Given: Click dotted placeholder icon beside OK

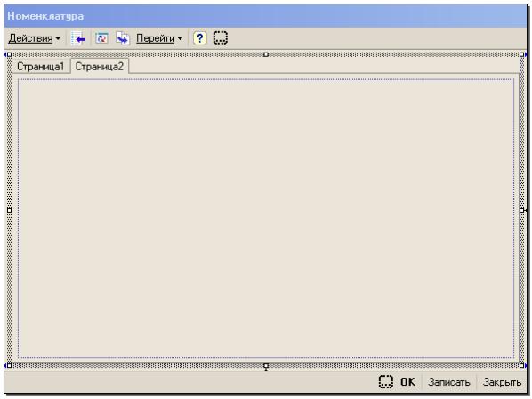Looking at the screenshot, I should 386,382.
